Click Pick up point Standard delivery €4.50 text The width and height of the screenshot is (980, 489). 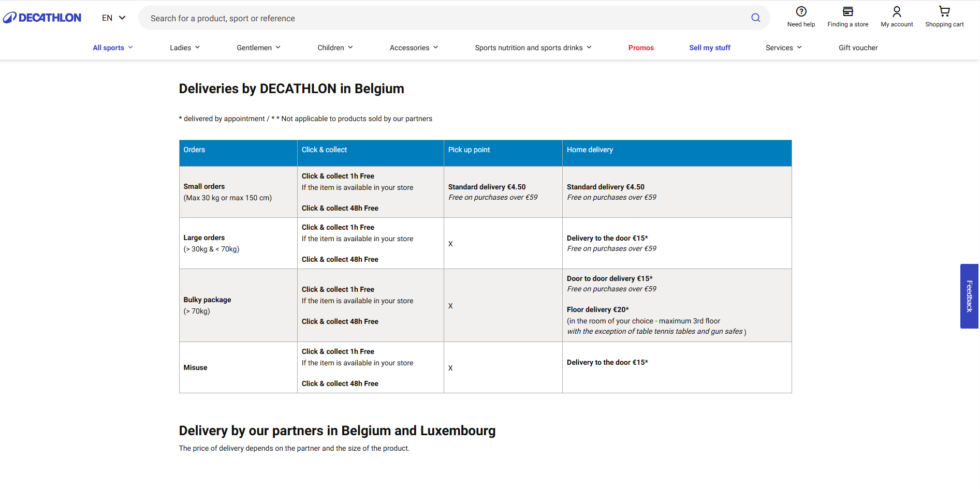[x=487, y=187]
